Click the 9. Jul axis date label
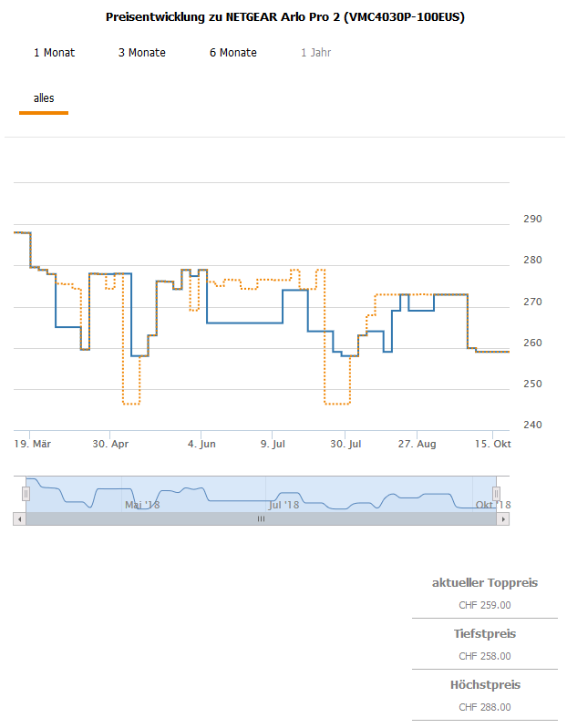 click(x=273, y=444)
